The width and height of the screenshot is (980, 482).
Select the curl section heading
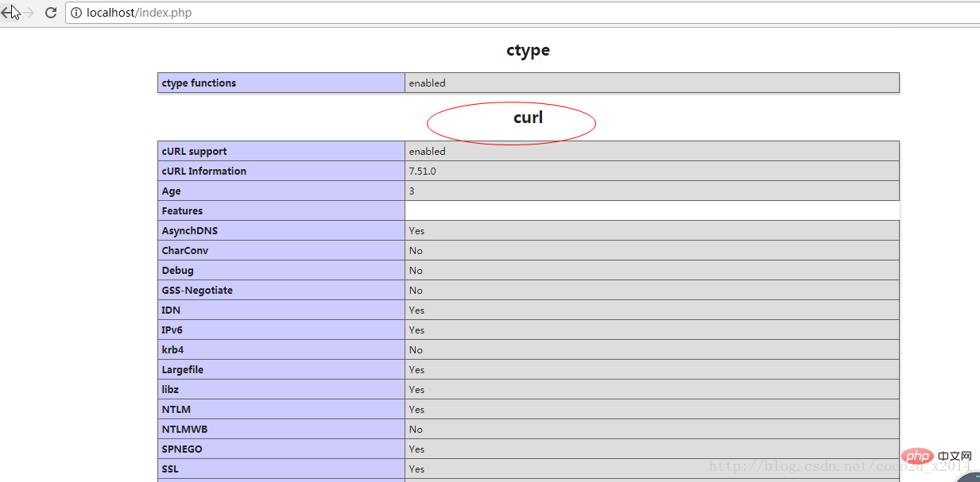point(528,118)
